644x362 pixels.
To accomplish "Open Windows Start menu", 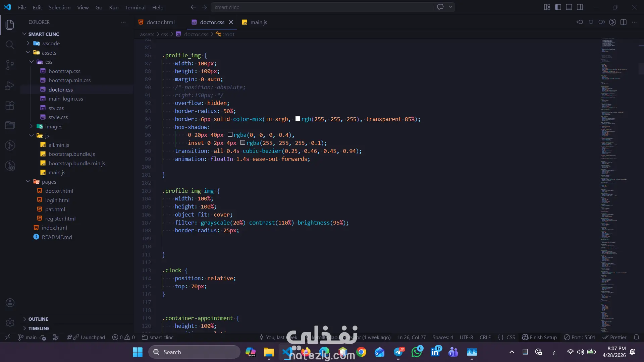I will (x=138, y=352).
